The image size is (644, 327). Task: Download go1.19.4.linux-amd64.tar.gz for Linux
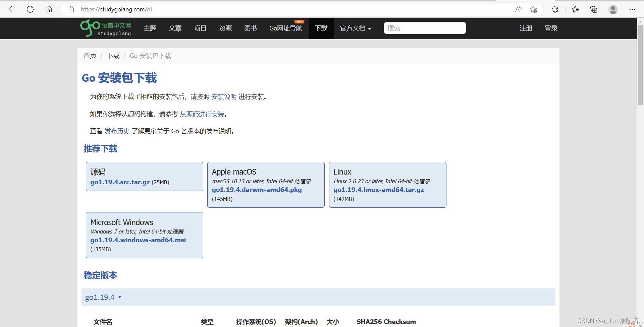379,190
